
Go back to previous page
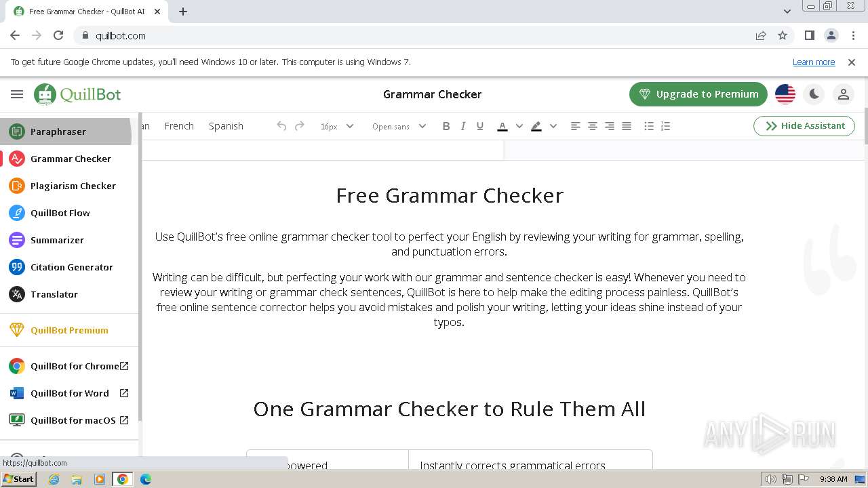[x=15, y=35]
